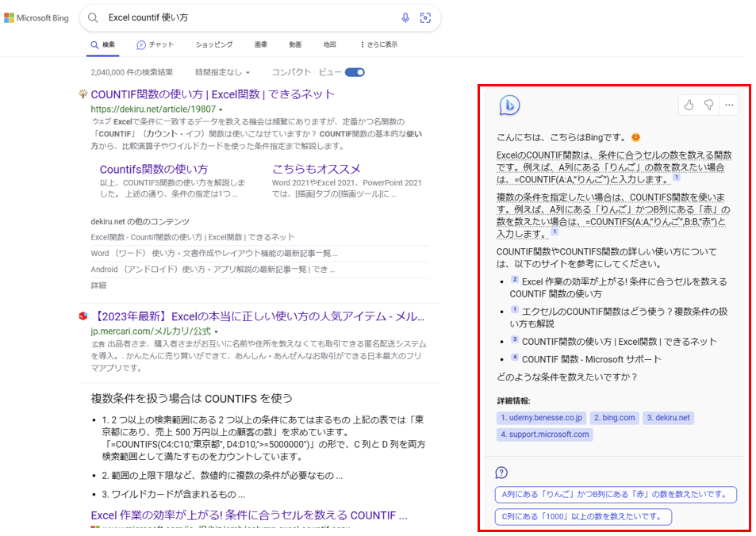
Task: Click citation superscript 4 beside Microsoft サポート
Action: [515, 357]
